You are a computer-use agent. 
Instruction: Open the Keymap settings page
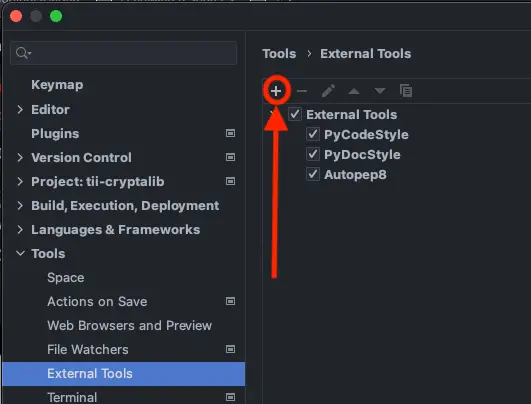[x=57, y=85]
